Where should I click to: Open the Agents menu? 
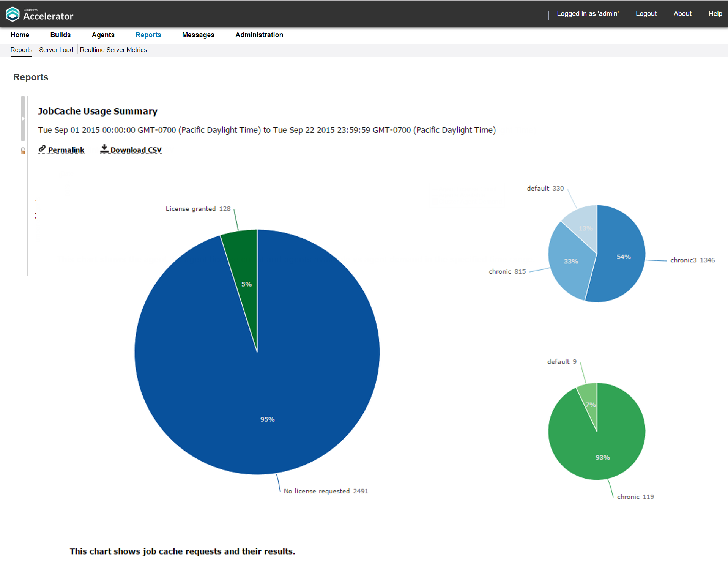(103, 35)
